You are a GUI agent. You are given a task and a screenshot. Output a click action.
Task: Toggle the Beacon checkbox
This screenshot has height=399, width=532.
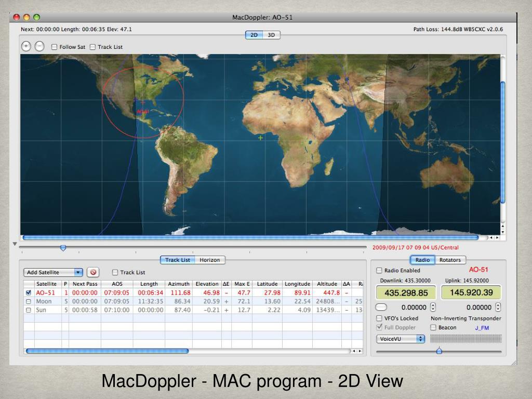pos(433,327)
